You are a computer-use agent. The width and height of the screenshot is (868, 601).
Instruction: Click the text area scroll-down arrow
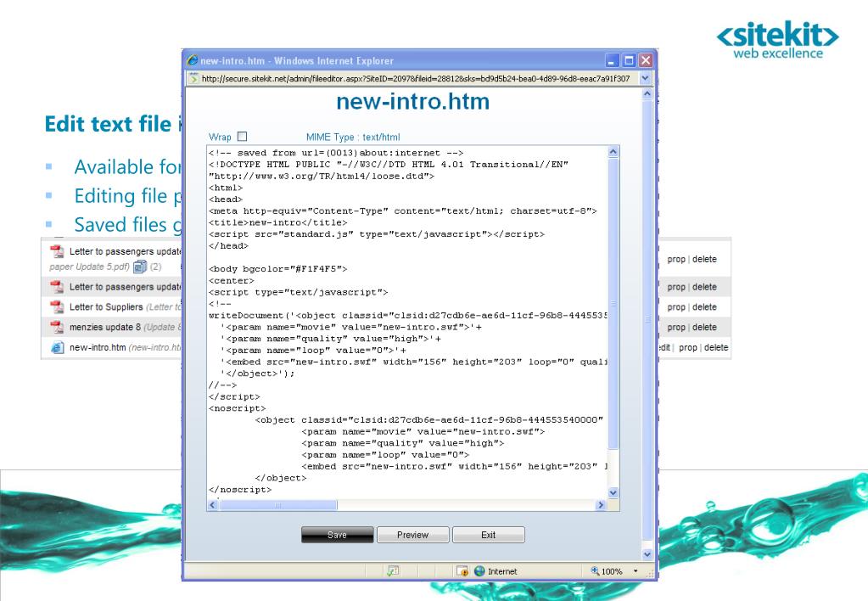613,492
